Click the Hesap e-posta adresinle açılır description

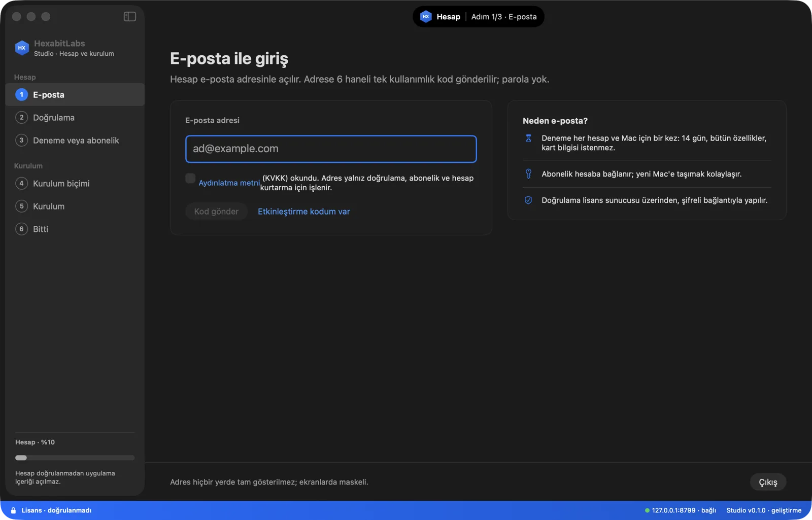359,80
